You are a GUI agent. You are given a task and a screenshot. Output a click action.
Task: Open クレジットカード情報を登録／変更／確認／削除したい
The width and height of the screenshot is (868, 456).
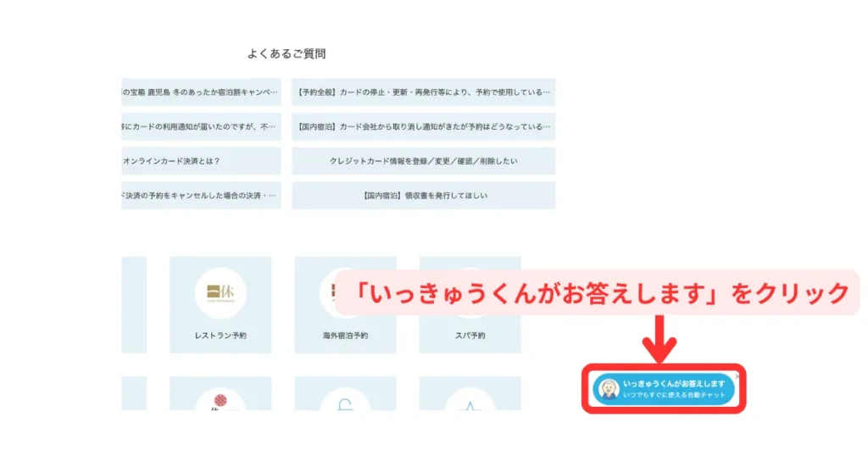(423, 160)
